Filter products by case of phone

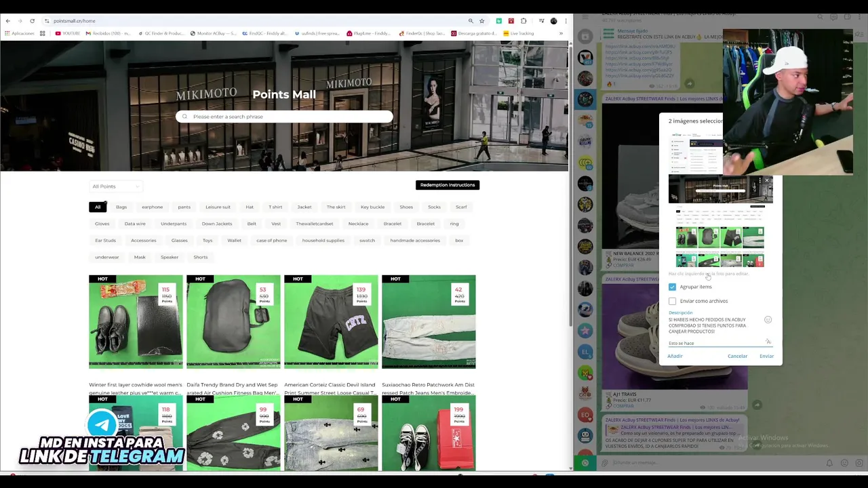coord(271,241)
